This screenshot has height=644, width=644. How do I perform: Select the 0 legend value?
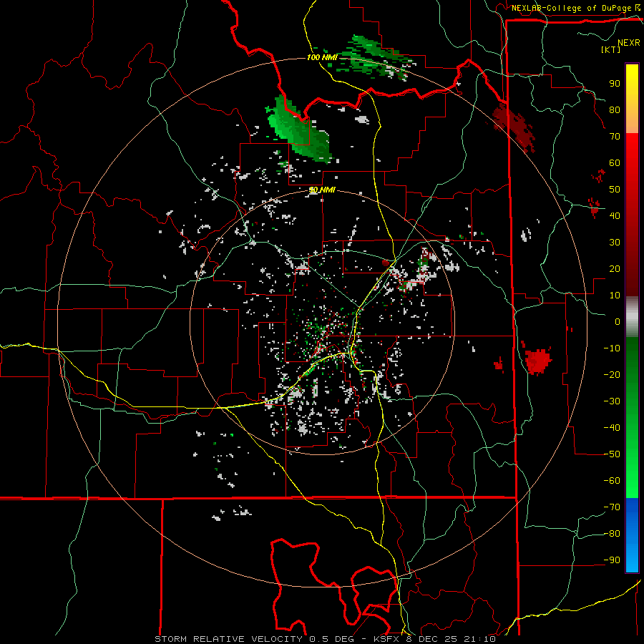tap(618, 321)
